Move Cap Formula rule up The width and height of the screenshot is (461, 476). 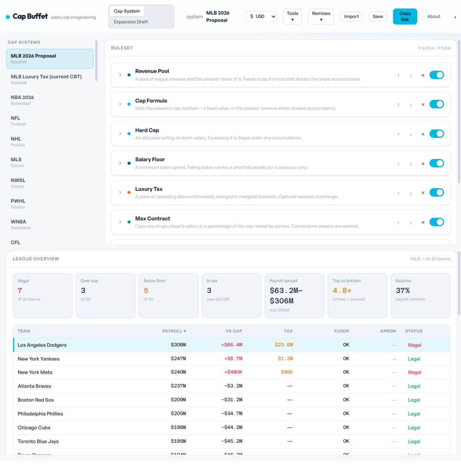pos(398,105)
